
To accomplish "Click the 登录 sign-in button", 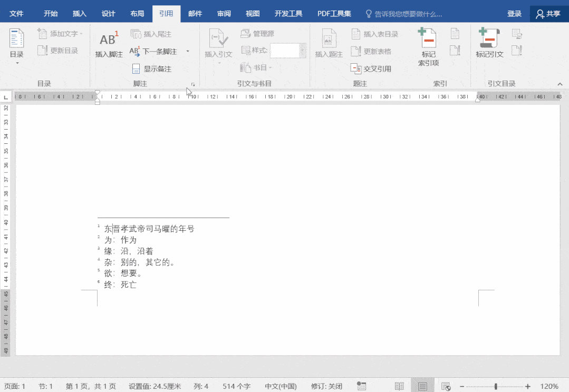I will (x=514, y=14).
